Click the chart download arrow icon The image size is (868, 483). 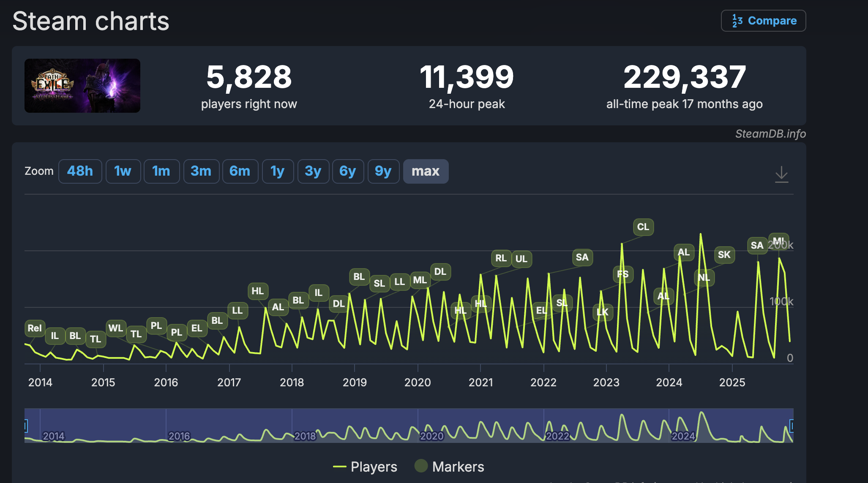[x=781, y=174]
